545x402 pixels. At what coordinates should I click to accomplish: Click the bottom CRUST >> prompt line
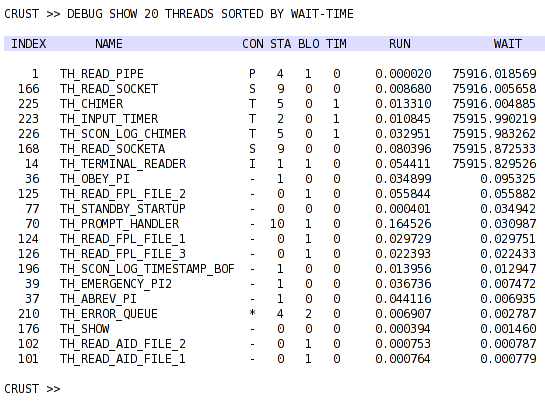32,388
